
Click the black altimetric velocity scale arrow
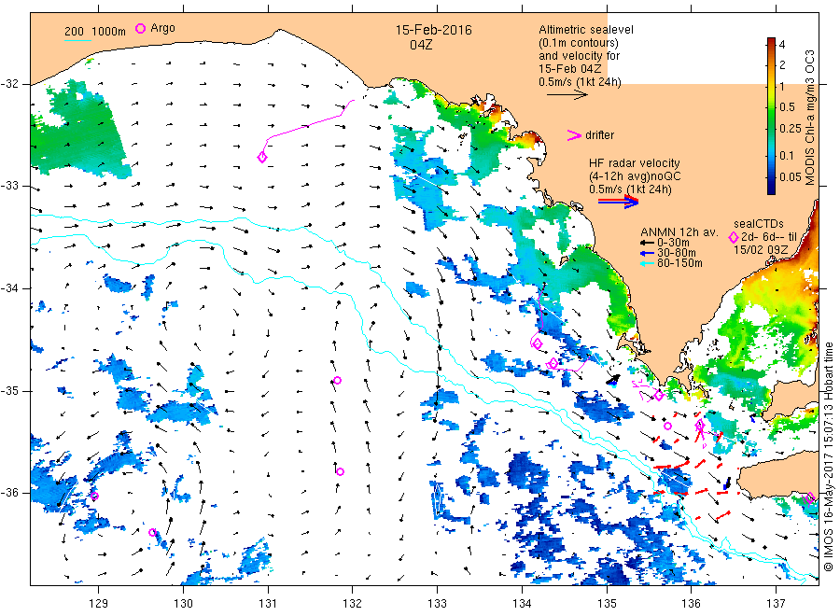click(567, 95)
